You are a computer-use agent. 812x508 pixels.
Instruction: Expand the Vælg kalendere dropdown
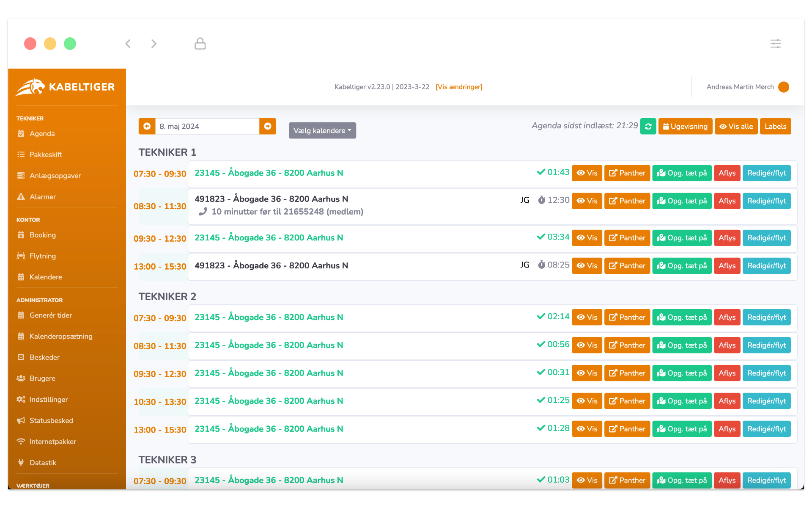(x=321, y=130)
